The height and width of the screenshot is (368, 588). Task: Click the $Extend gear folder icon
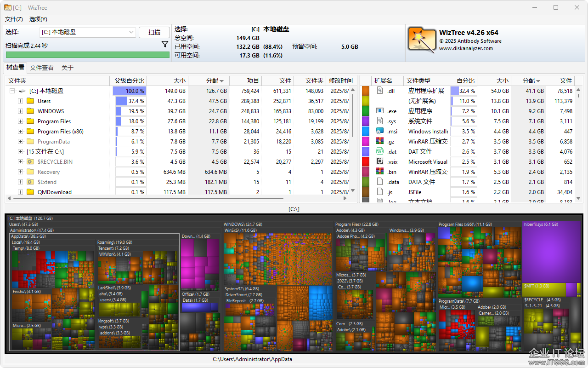point(31,182)
